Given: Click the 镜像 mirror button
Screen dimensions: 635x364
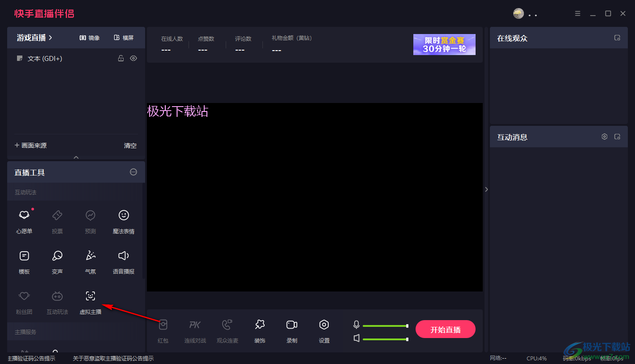Looking at the screenshot, I should pyautogui.click(x=90, y=38).
